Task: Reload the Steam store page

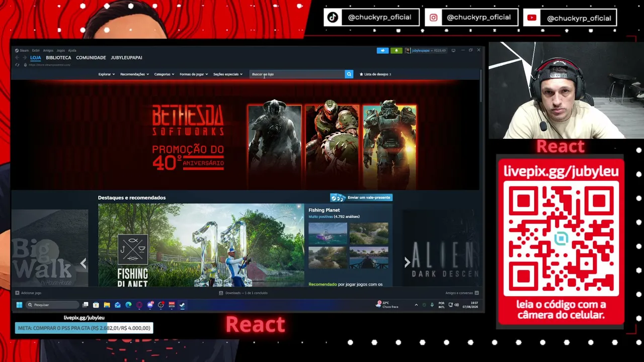Action: click(x=17, y=65)
